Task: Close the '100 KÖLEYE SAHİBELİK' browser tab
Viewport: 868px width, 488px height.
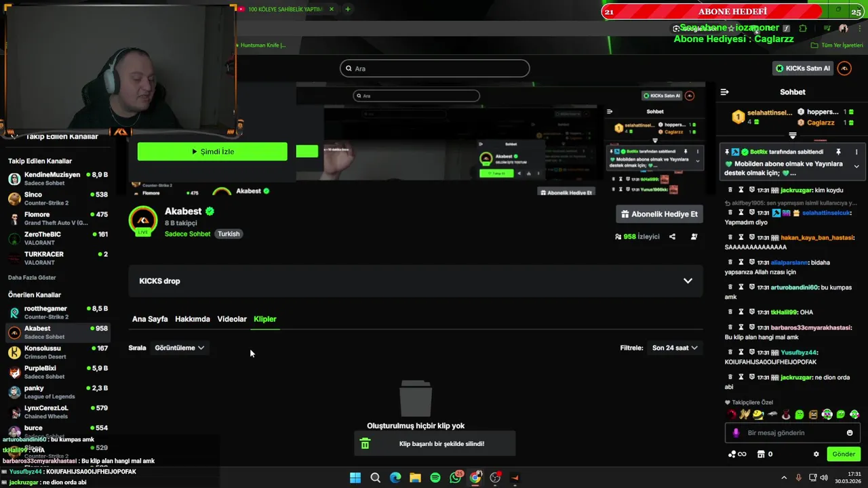Action: [332, 9]
